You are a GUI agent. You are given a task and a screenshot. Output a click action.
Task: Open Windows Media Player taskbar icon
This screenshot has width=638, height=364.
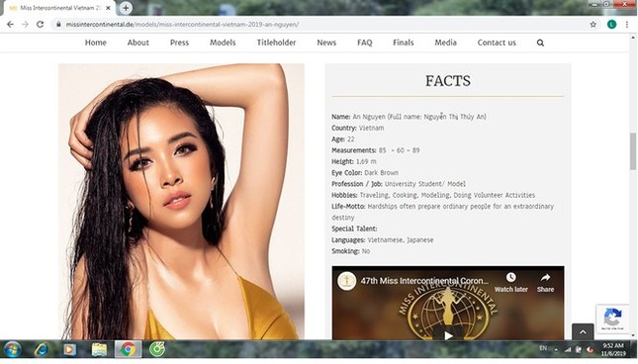(x=69, y=349)
